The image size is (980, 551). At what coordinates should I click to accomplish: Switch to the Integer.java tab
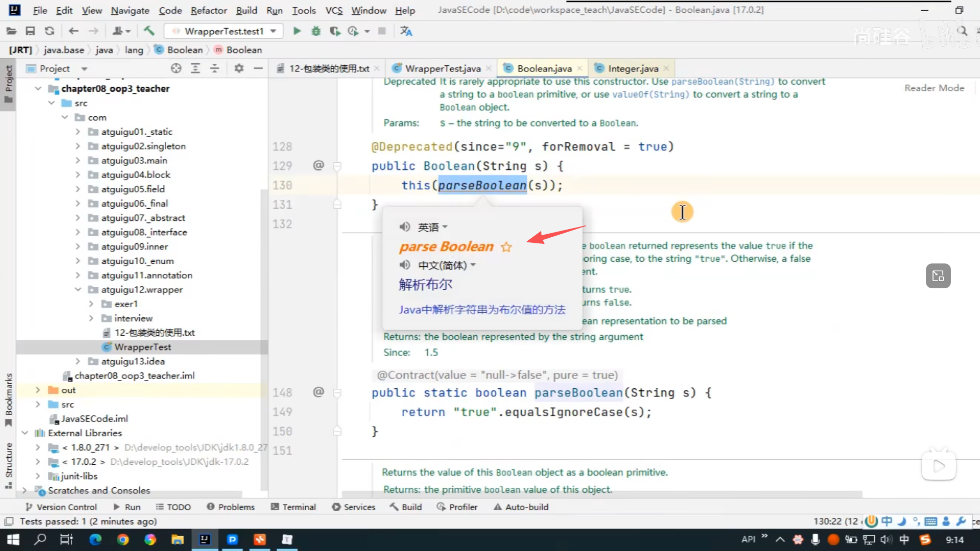(633, 68)
